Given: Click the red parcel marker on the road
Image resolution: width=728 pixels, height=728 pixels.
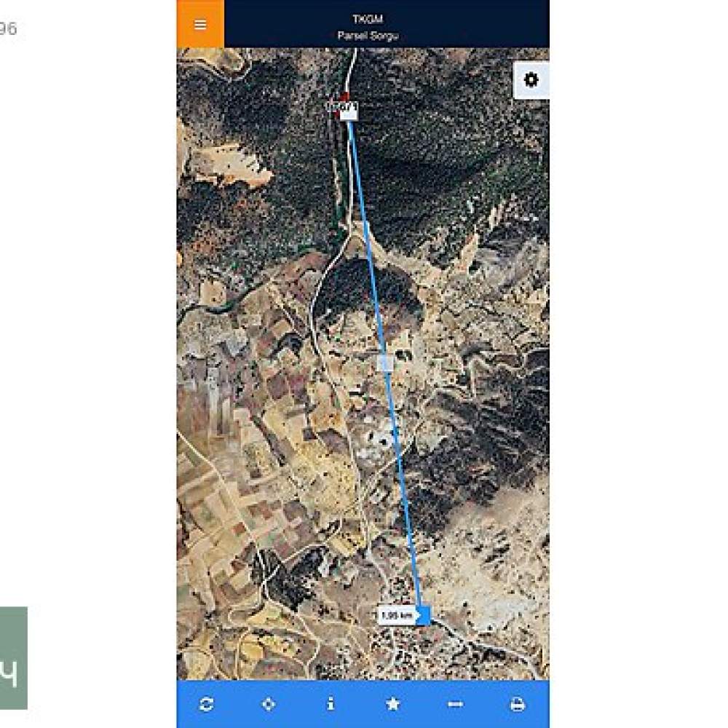Looking at the screenshot, I should (x=343, y=98).
